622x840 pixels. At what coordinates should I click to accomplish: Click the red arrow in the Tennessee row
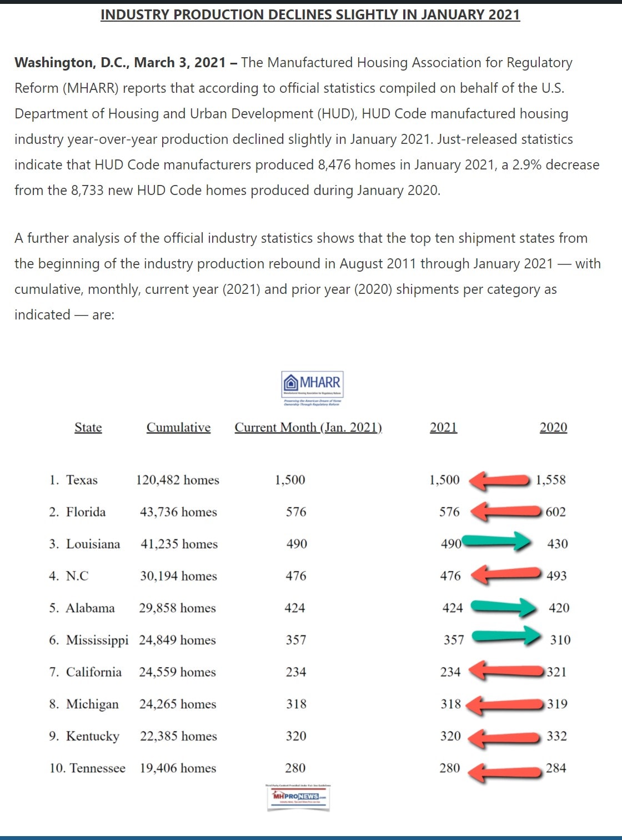click(x=504, y=771)
